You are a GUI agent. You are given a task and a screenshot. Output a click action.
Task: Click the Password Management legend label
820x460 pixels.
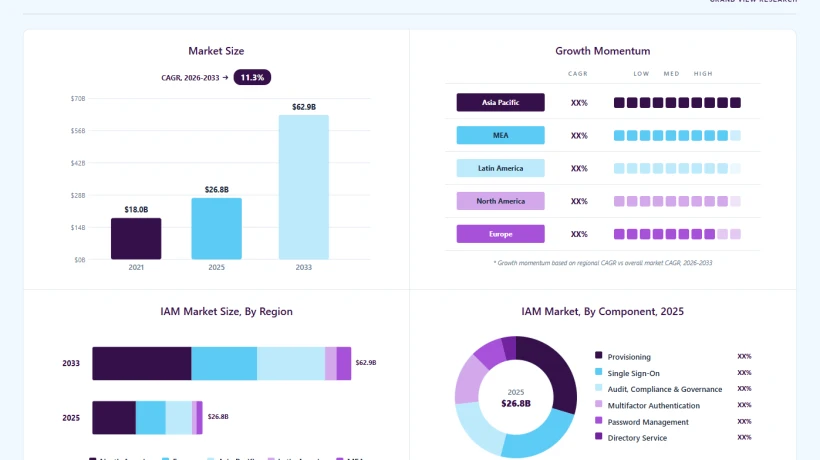pyautogui.click(x=648, y=422)
